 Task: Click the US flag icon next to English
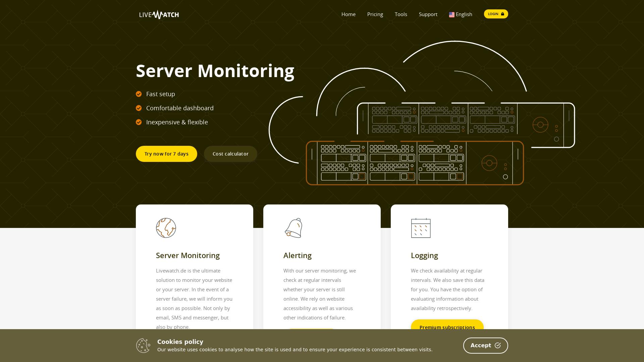click(x=452, y=14)
